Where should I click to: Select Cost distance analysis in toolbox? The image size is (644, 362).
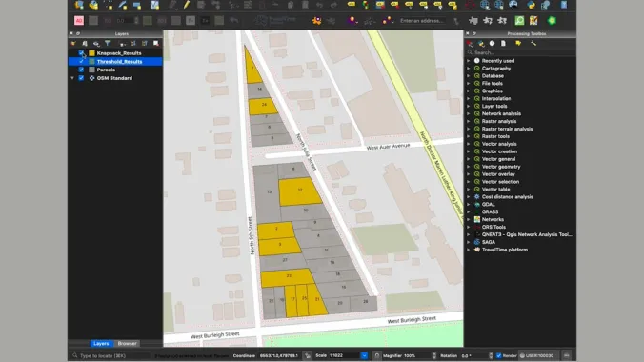coord(507,197)
